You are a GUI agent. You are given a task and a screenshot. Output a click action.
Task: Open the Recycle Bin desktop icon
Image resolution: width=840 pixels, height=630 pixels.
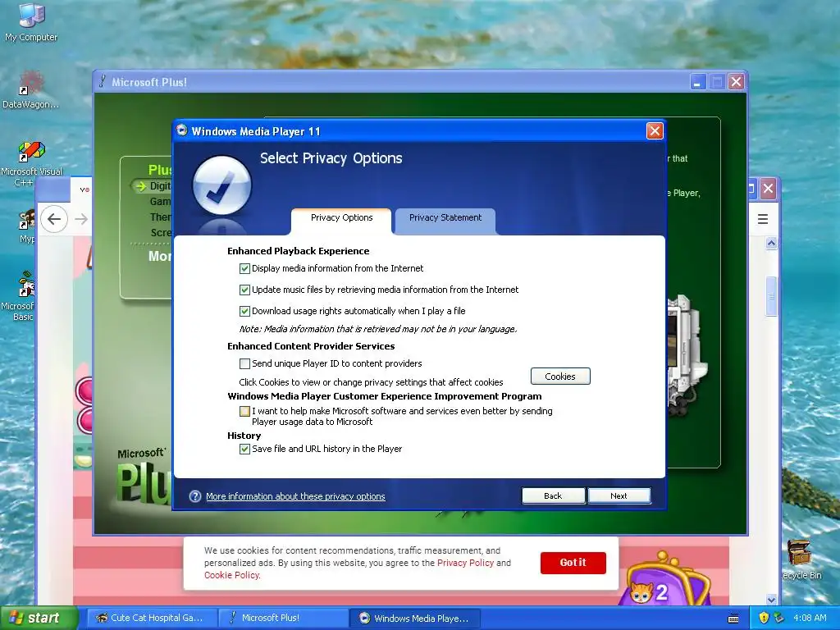(x=801, y=559)
